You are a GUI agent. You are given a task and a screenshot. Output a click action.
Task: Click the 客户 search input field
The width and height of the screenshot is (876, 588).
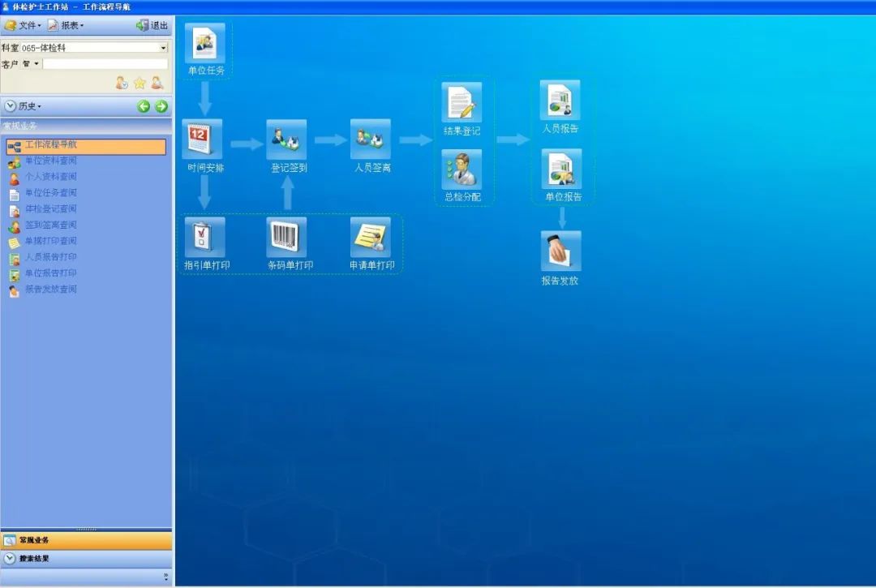(x=105, y=64)
